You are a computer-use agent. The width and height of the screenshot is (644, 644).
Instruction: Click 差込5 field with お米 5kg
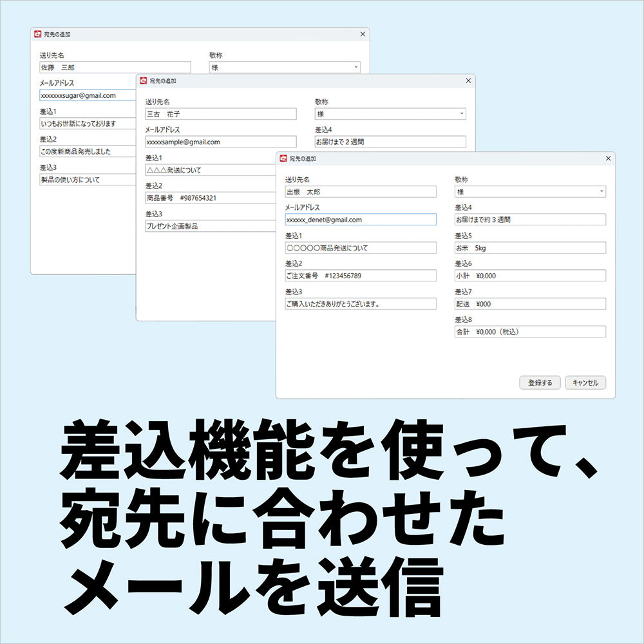point(530,248)
